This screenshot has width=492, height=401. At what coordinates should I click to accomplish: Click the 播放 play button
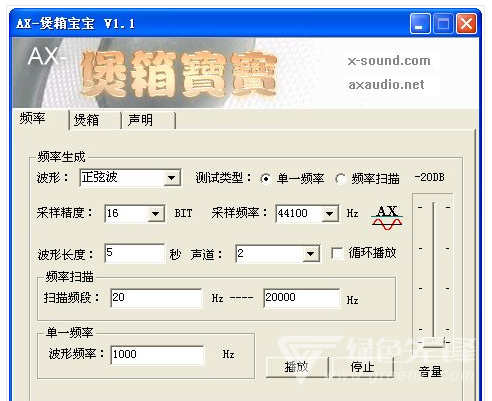coord(297,367)
